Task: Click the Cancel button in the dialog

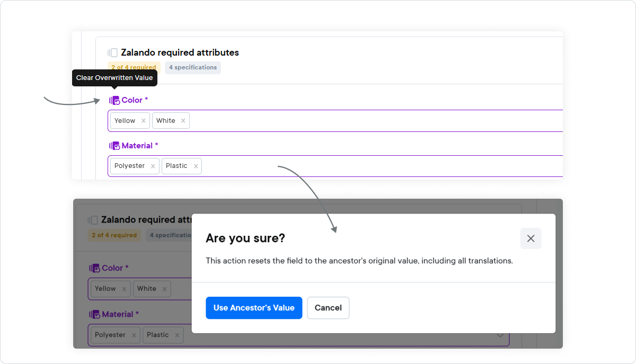Action: pos(328,308)
